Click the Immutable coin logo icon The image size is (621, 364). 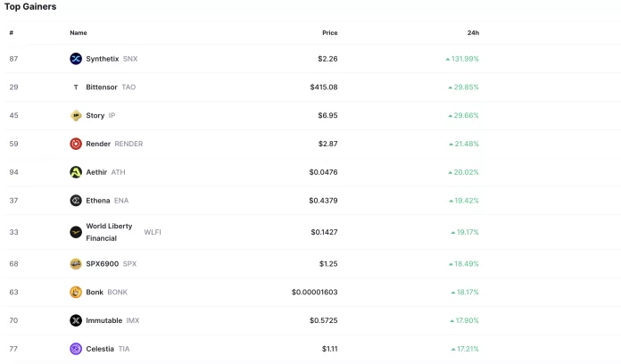(x=76, y=320)
